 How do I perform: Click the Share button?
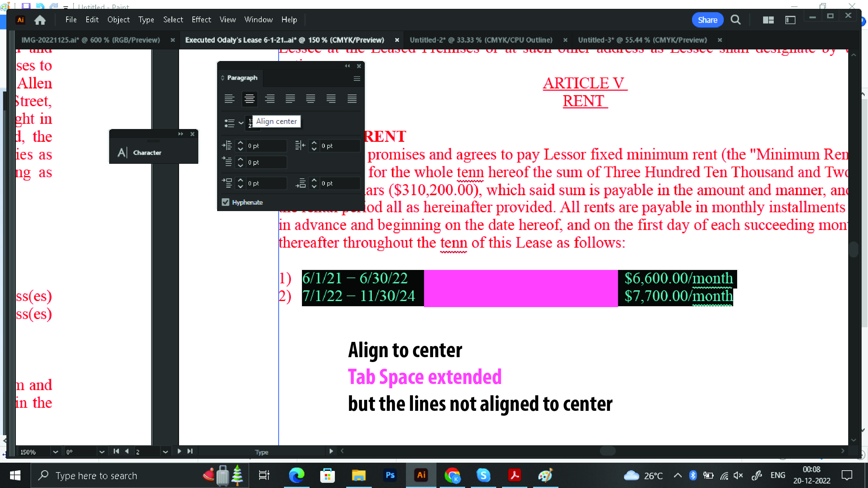pos(708,20)
